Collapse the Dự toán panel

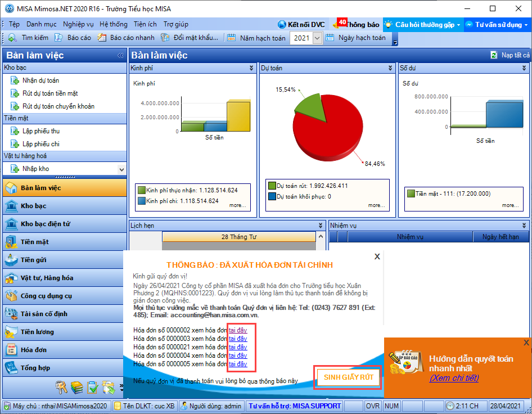pyautogui.click(x=390, y=68)
